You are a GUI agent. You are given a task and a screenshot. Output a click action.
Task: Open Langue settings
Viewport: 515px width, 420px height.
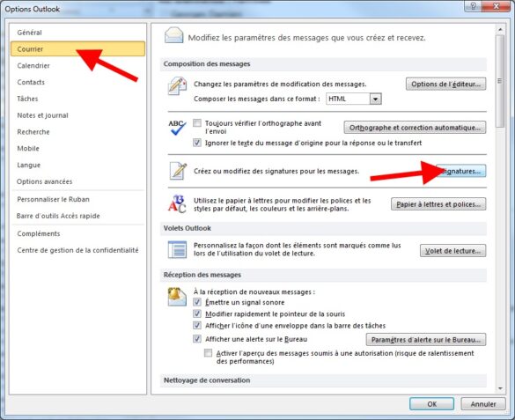click(x=77, y=165)
